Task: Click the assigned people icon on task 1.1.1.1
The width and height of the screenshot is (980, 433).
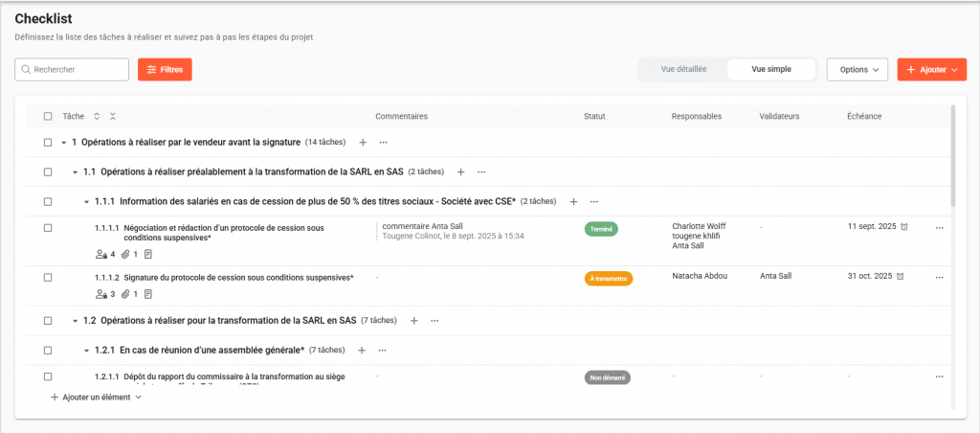Action: coord(101,255)
